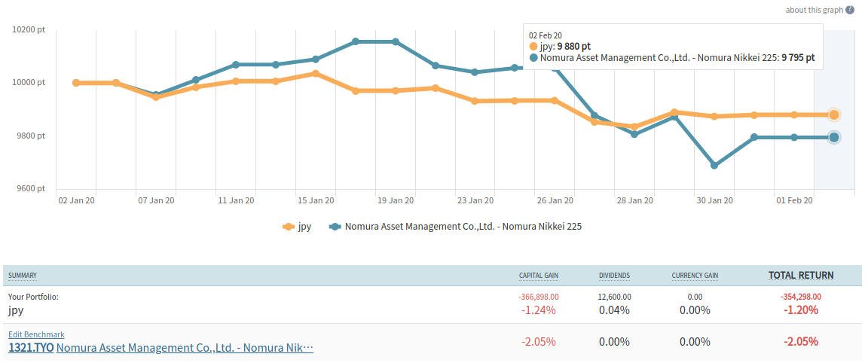
Task: Toggle the Nomura Nikkei 225 legend label
Action: [x=463, y=226]
